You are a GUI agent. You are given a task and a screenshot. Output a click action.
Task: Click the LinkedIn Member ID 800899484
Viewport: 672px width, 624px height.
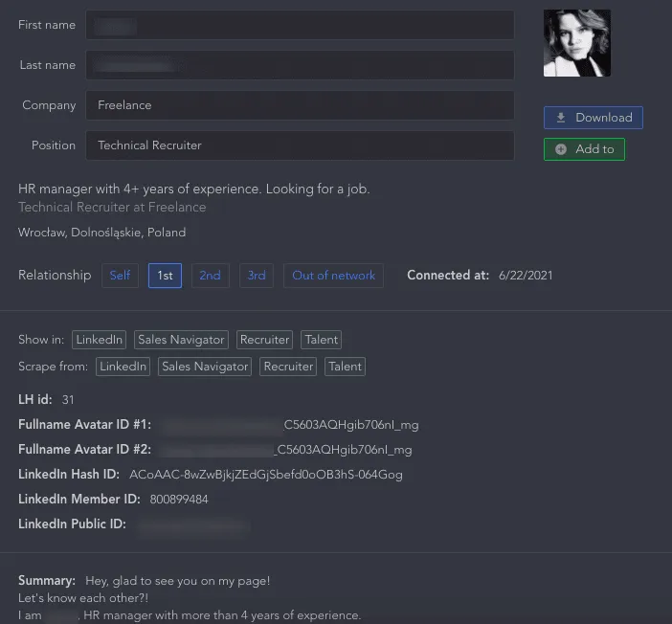[x=179, y=500]
